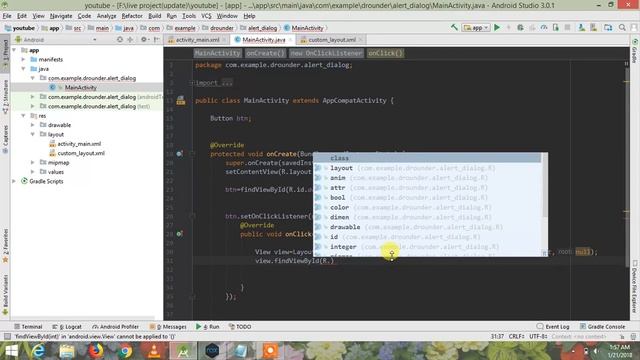Collapse the java folder
Screen dimensions: 640x360
pos(24,69)
